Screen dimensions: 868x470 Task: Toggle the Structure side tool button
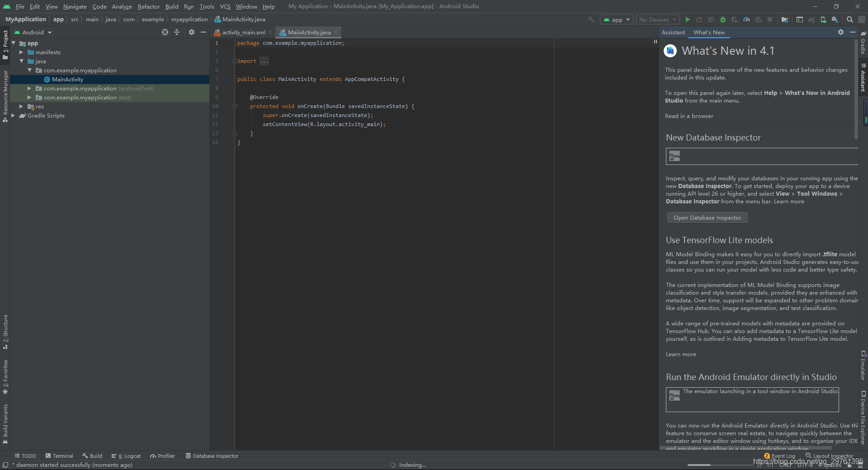click(x=5, y=332)
